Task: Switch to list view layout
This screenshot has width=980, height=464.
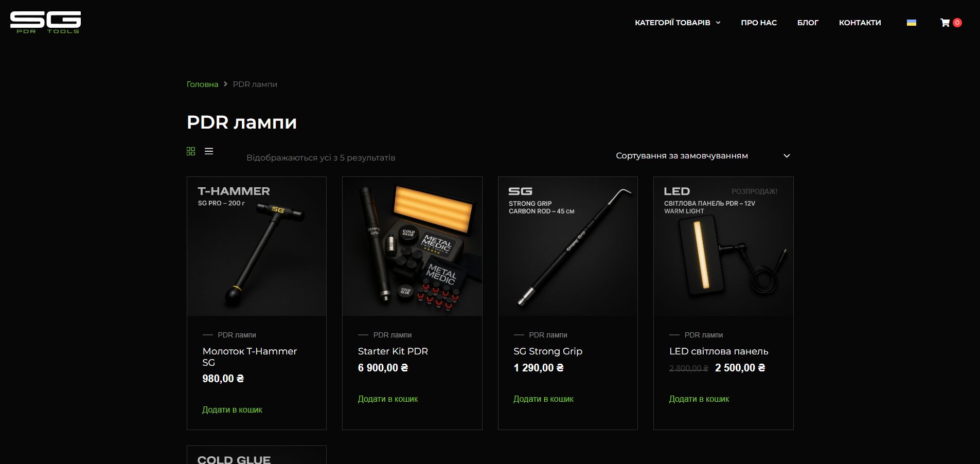Action: point(209,151)
